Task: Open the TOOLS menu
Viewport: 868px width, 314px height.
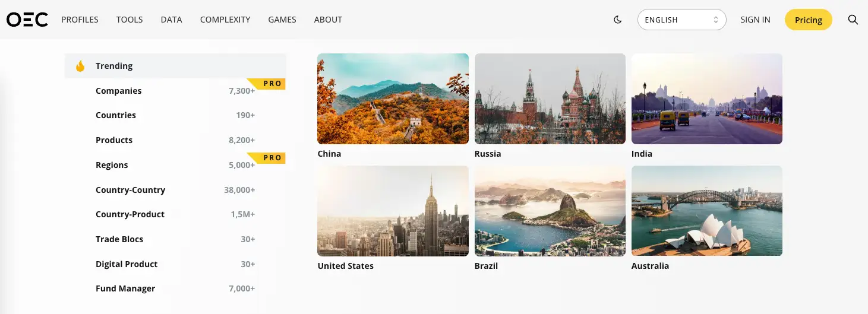Action: 130,20
